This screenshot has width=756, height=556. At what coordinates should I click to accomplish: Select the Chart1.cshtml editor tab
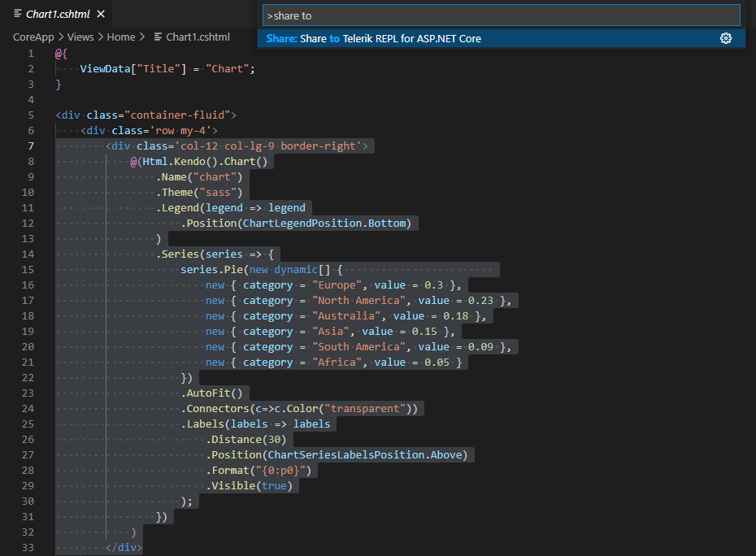click(57, 13)
